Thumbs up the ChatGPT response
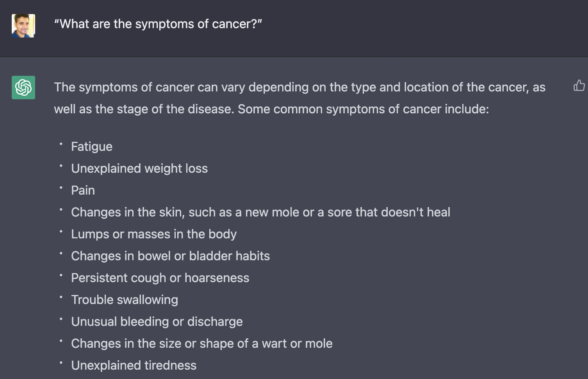 579,86
